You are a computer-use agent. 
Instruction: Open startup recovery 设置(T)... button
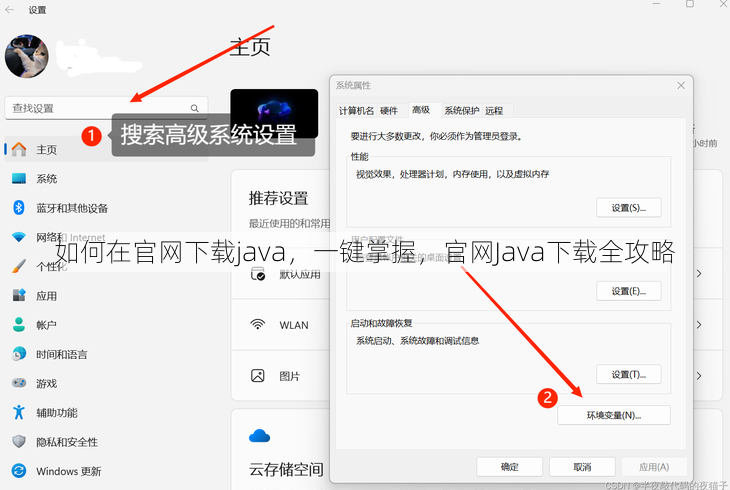coord(629,374)
